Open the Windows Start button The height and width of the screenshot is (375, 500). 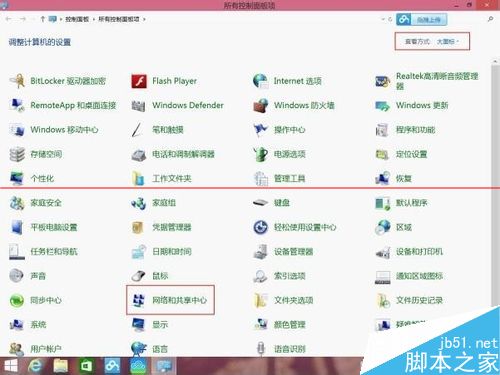[10, 366]
